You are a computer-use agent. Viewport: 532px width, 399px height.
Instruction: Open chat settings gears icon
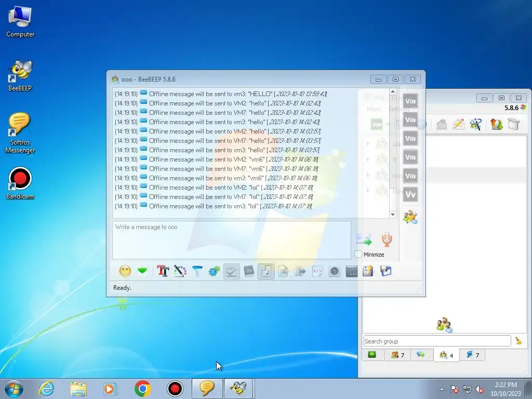pyautogui.click(x=214, y=271)
